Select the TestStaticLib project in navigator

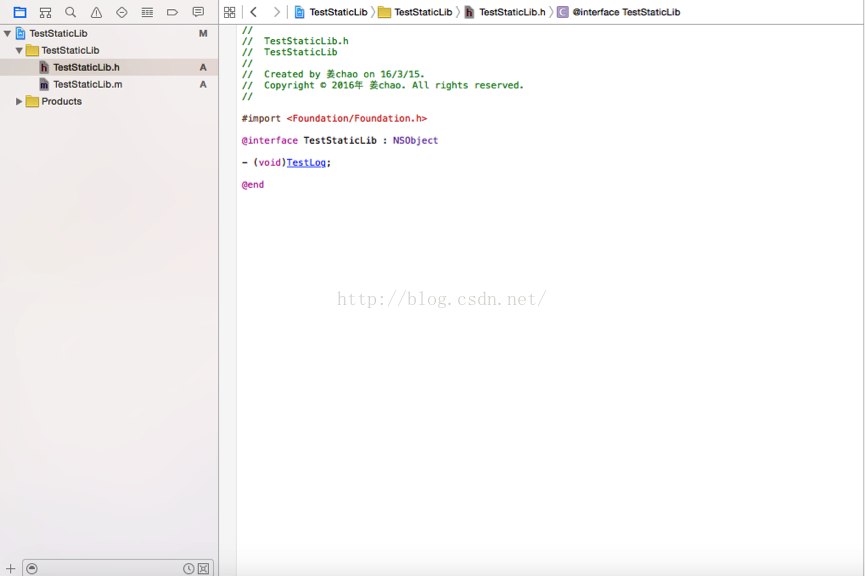(x=58, y=34)
